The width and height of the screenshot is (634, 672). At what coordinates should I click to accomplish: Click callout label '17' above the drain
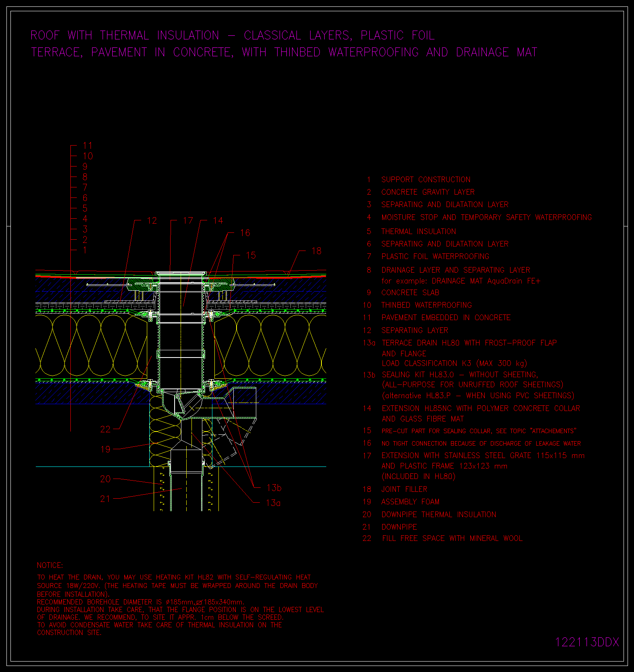[x=188, y=221]
